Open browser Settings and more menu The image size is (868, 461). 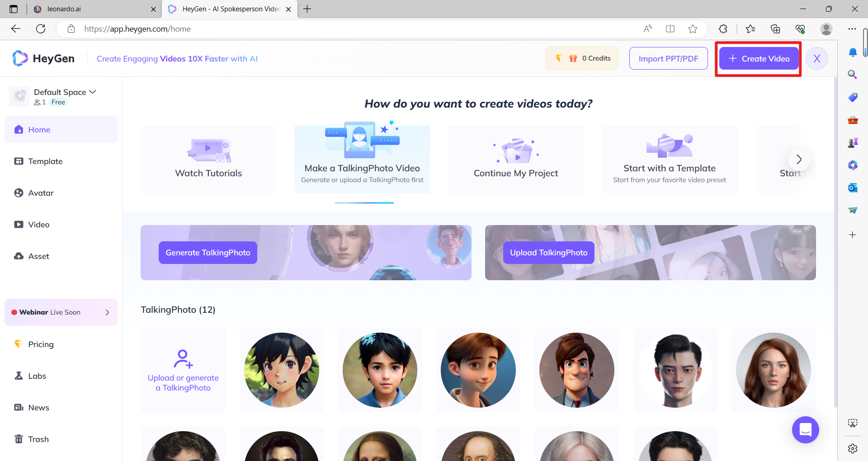[852, 29]
